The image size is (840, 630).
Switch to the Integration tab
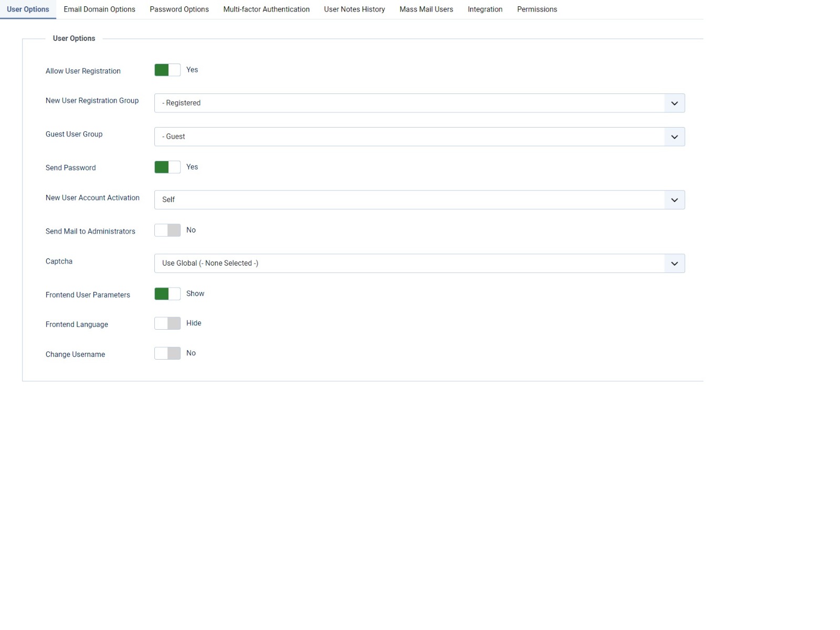(485, 9)
